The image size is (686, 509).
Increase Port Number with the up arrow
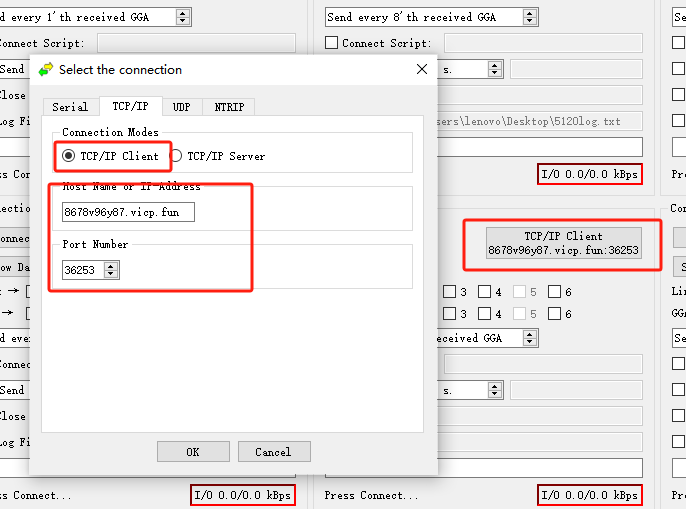click(x=111, y=266)
